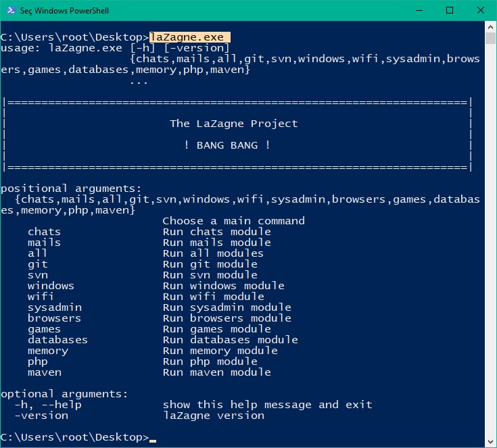Click 'The LaZagne Project' banner text
Viewport: 497px width, 448px height.
click(233, 124)
